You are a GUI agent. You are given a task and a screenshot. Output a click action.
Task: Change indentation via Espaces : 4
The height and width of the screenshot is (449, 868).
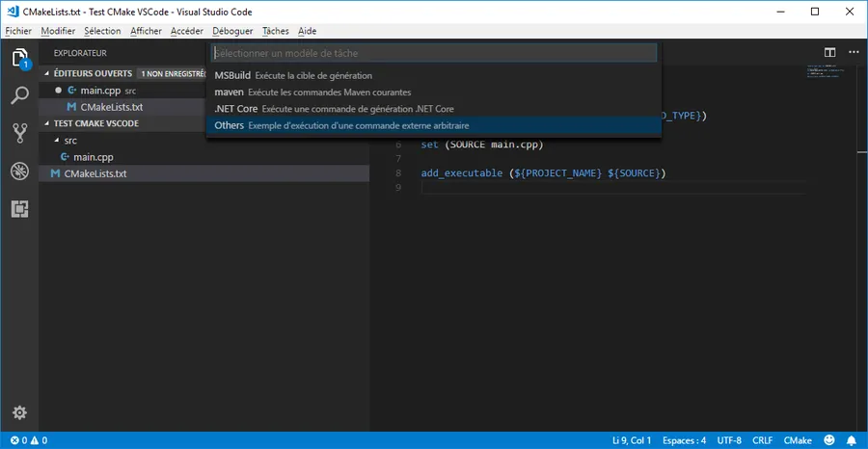coord(684,440)
